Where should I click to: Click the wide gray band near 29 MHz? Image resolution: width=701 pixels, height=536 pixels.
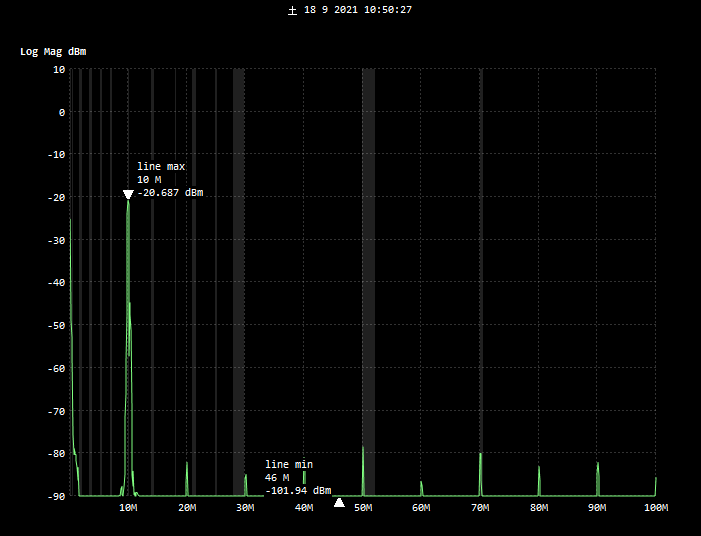click(239, 282)
